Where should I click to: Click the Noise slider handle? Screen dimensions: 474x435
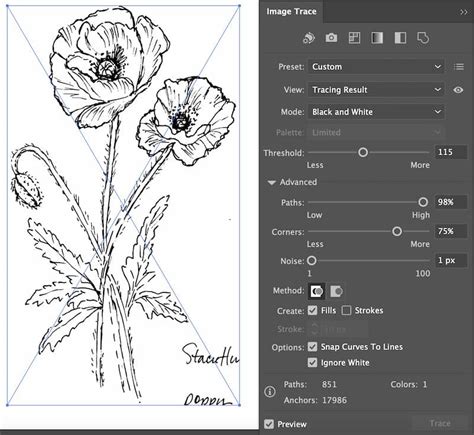(x=312, y=261)
